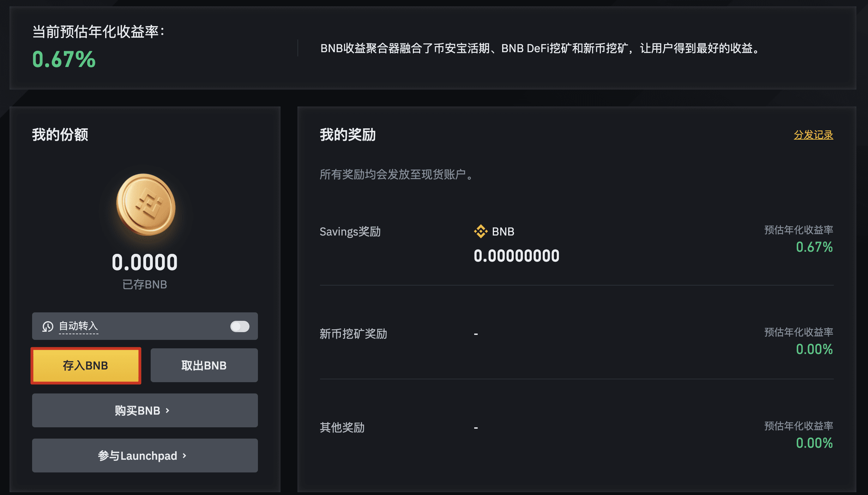Click the 新币挖矿奖励 row label
868x495 pixels.
pos(353,334)
